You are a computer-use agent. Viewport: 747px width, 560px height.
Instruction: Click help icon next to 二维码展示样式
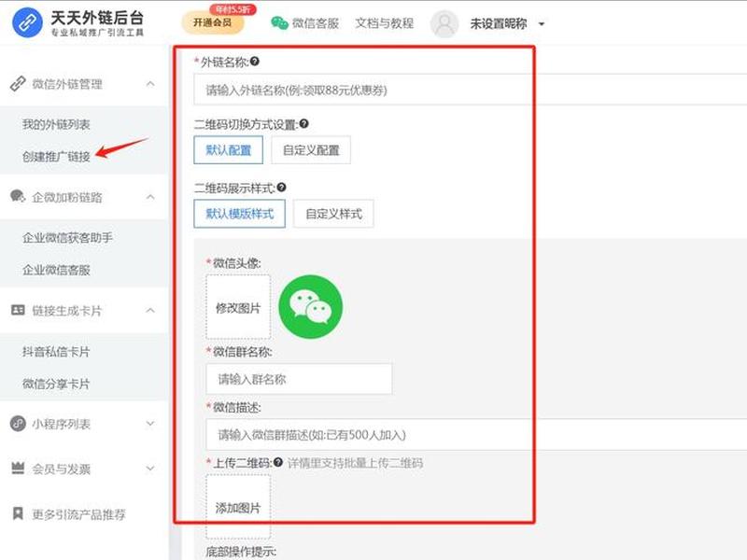tap(282, 188)
